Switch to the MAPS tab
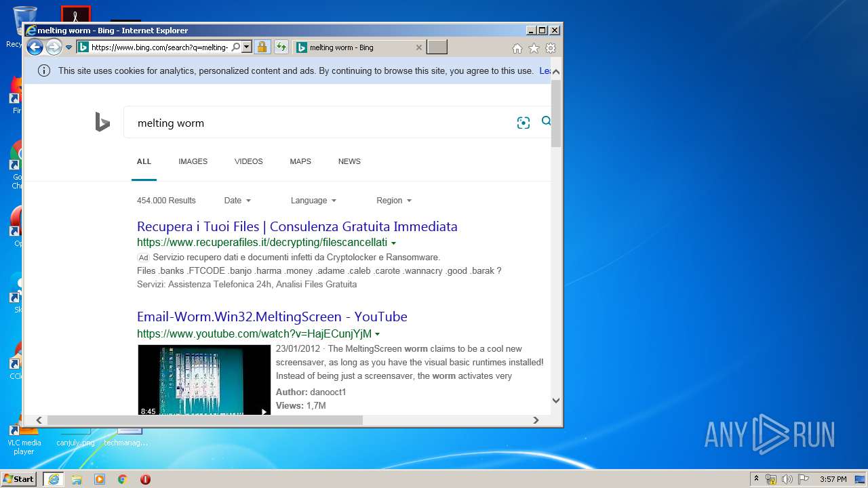Image resolution: width=868 pixels, height=488 pixels. 300,161
